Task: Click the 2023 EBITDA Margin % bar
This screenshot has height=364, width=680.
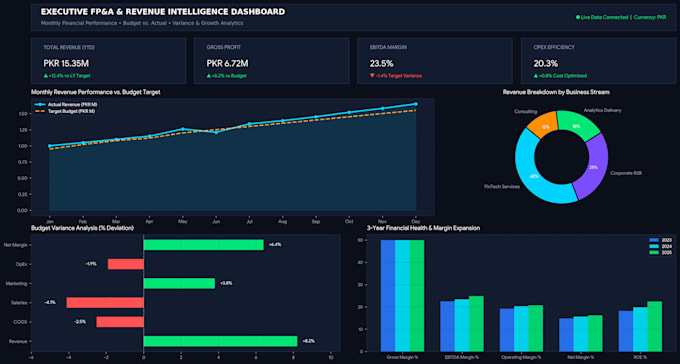Action: [447, 326]
